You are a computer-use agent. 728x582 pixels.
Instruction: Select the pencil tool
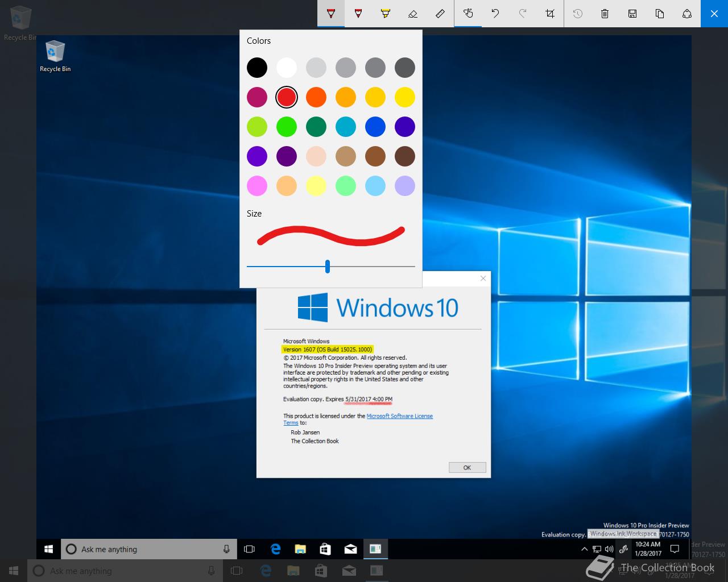pos(358,14)
